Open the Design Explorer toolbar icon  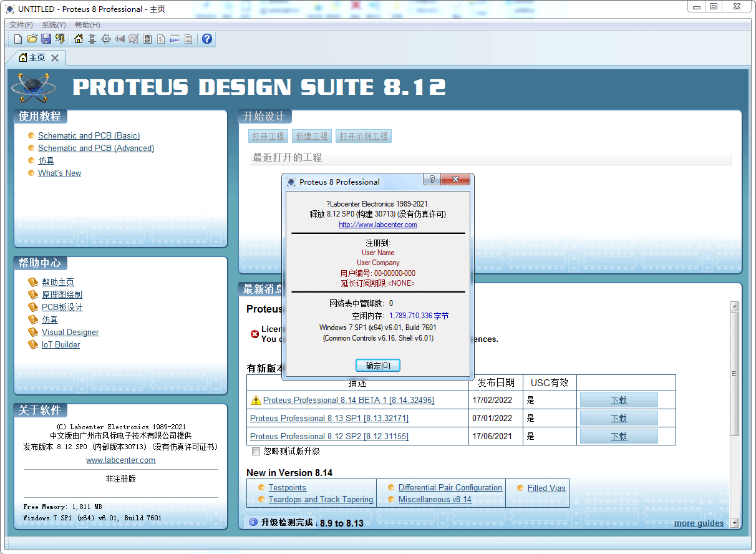tap(147, 39)
